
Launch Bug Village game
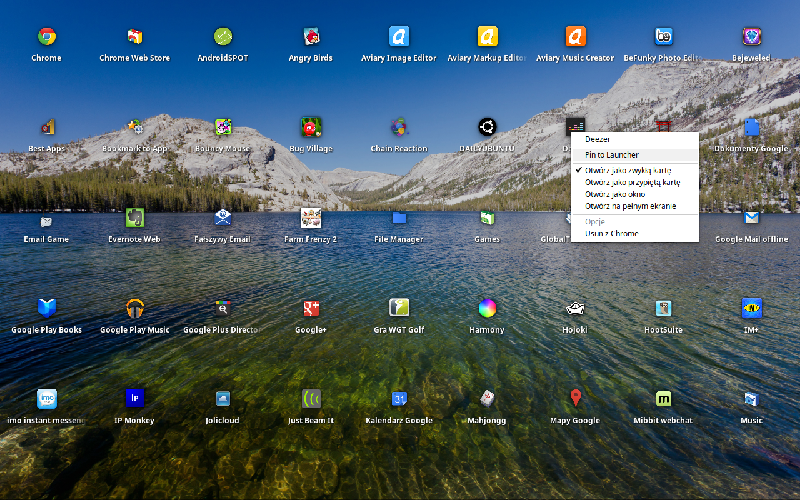(311, 127)
